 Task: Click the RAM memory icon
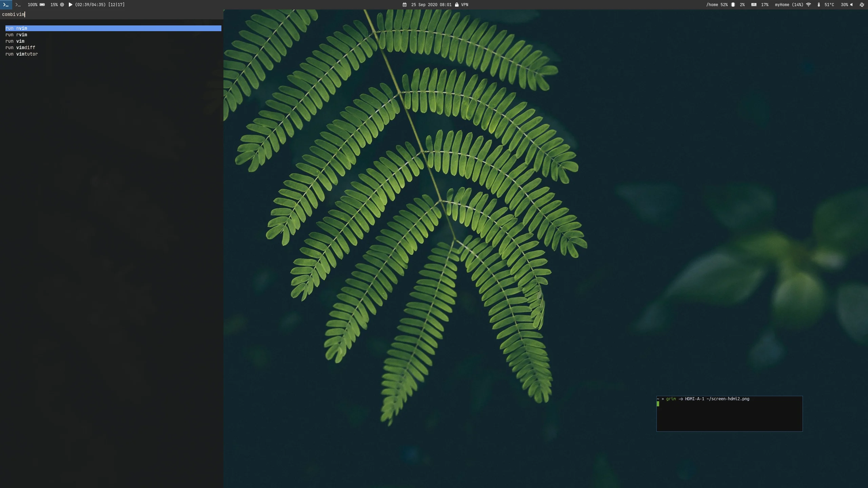tap(754, 5)
